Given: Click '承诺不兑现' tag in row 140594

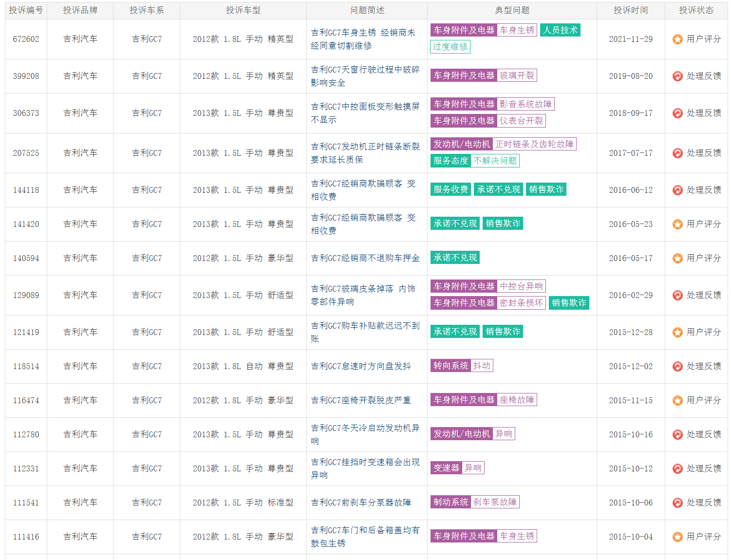Looking at the screenshot, I should tap(455, 258).
